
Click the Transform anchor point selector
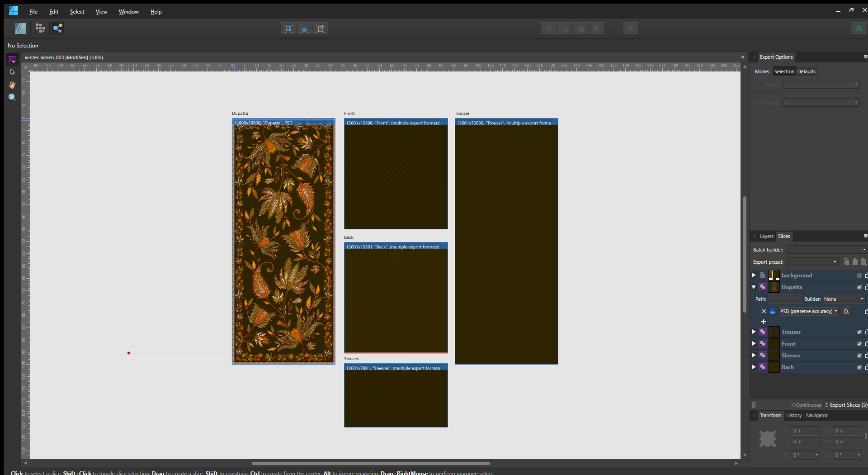click(767, 439)
